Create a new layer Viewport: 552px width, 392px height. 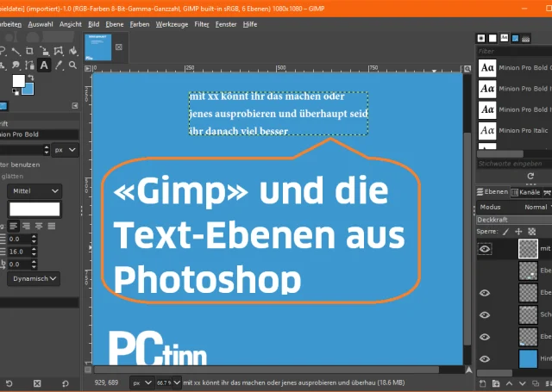point(483,383)
